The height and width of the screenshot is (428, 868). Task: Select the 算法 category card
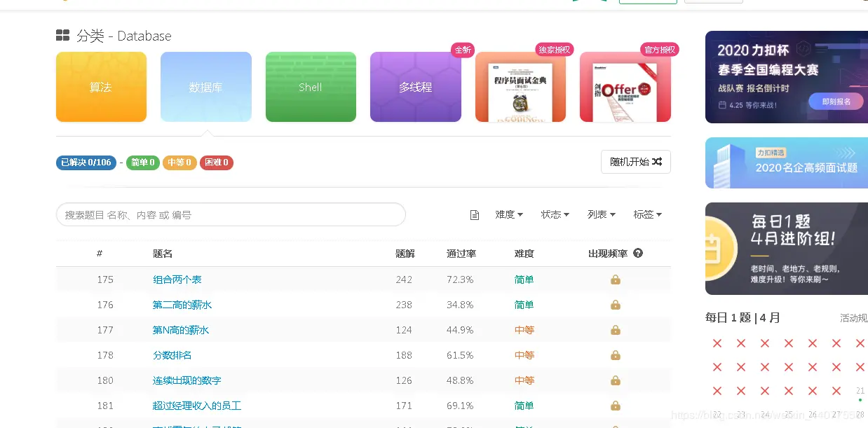[101, 86]
